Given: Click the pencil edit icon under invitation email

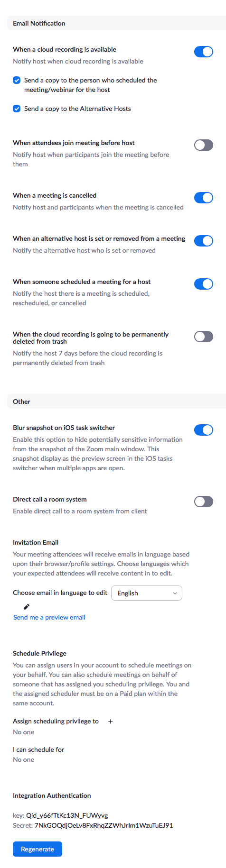Looking at the screenshot, I should (x=27, y=607).
